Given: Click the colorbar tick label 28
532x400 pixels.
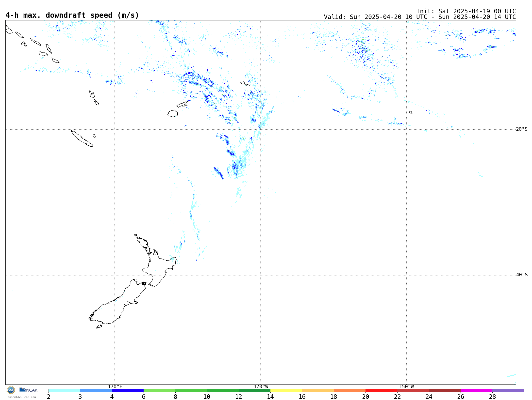Looking at the screenshot, I should pos(492,397).
